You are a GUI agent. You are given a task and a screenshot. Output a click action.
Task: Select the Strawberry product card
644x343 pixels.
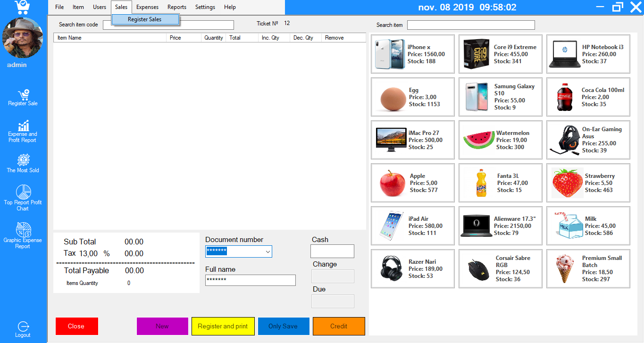click(x=588, y=183)
